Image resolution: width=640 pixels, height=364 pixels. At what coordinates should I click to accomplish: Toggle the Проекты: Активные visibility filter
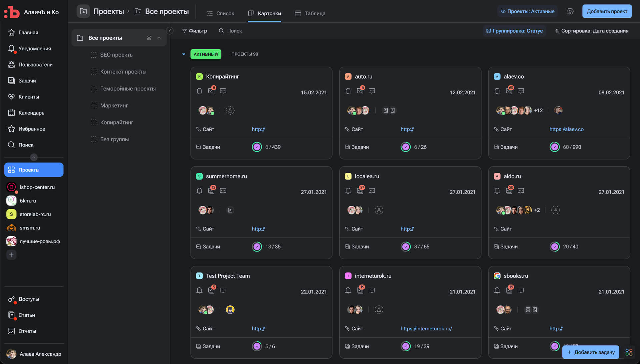click(x=528, y=11)
